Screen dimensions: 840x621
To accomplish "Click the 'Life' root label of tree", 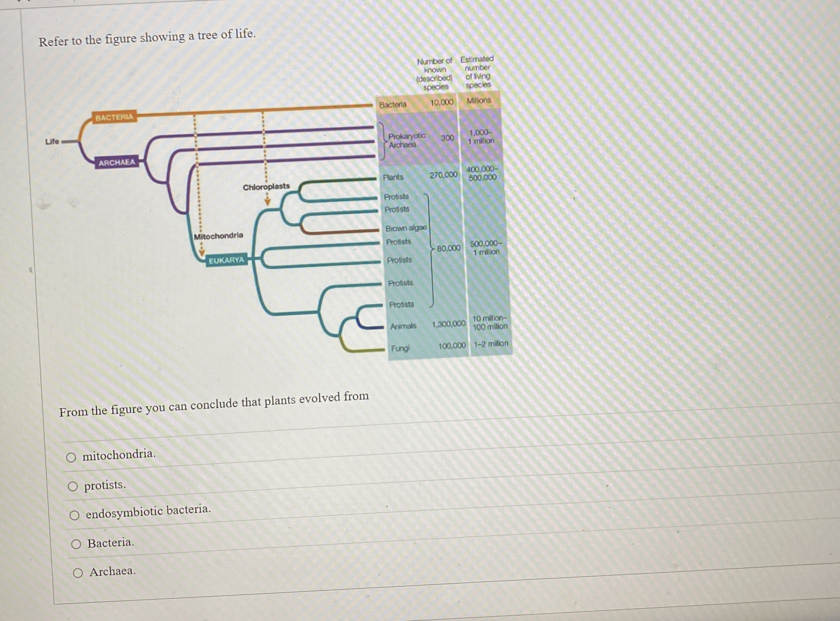I will tap(52, 142).
